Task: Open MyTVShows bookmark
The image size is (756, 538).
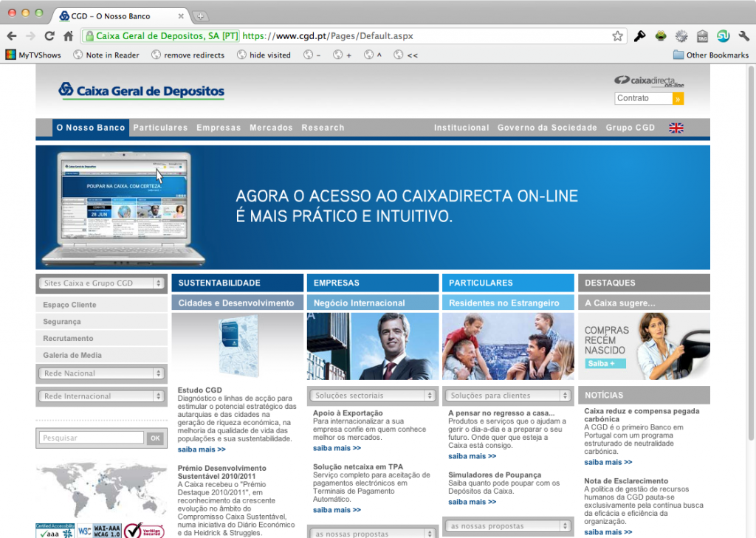Action: tap(33, 55)
